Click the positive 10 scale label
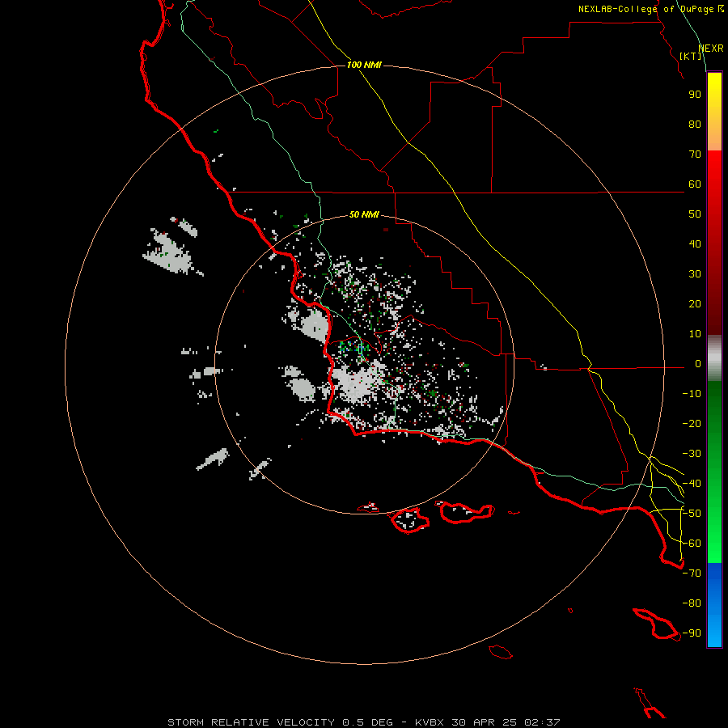This screenshot has width=728, height=728. click(695, 334)
